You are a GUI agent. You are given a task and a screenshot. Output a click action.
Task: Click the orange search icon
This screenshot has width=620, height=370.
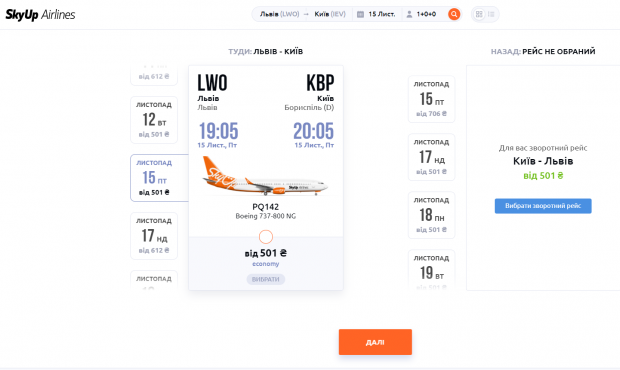[454, 14]
